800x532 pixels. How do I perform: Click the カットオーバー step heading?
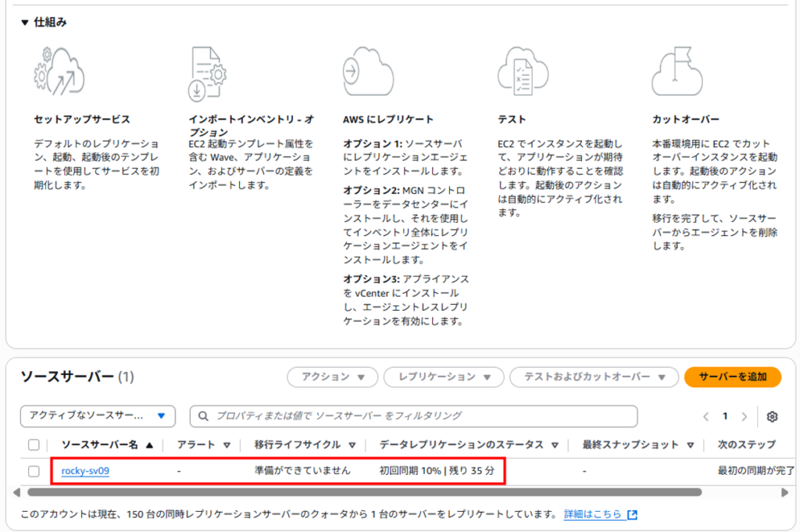coord(686,120)
